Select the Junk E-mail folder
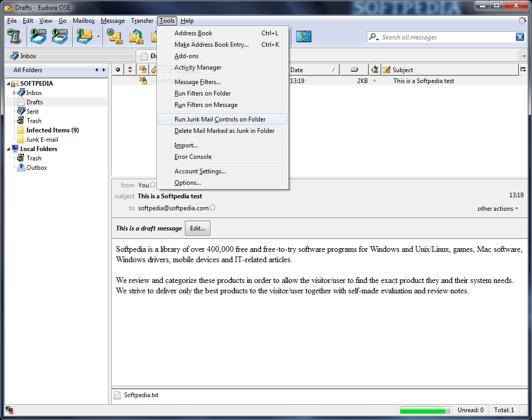Screen dimensions: 532x420 (x=42, y=140)
